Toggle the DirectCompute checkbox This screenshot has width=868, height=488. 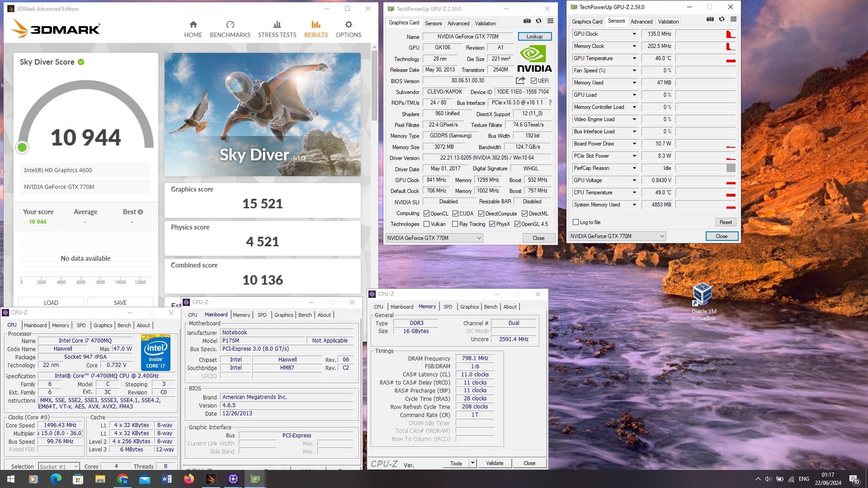(x=481, y=214)
